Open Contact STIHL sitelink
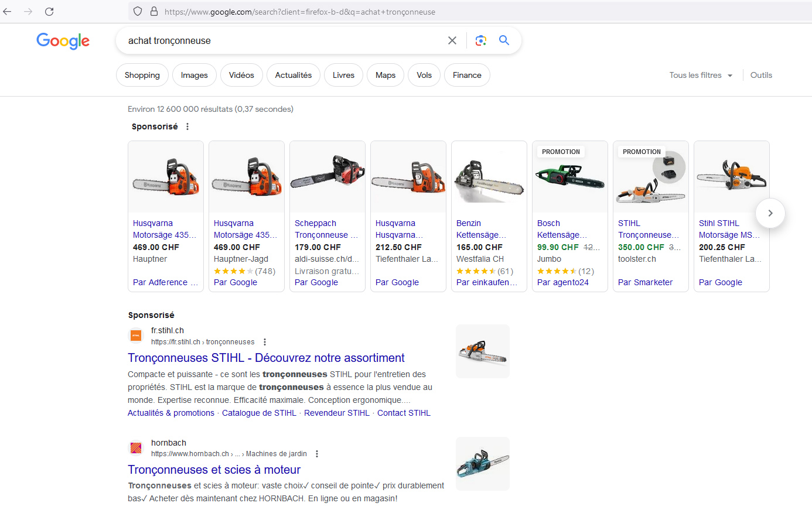This screenshot has width=812, height=520. (404, 413)
